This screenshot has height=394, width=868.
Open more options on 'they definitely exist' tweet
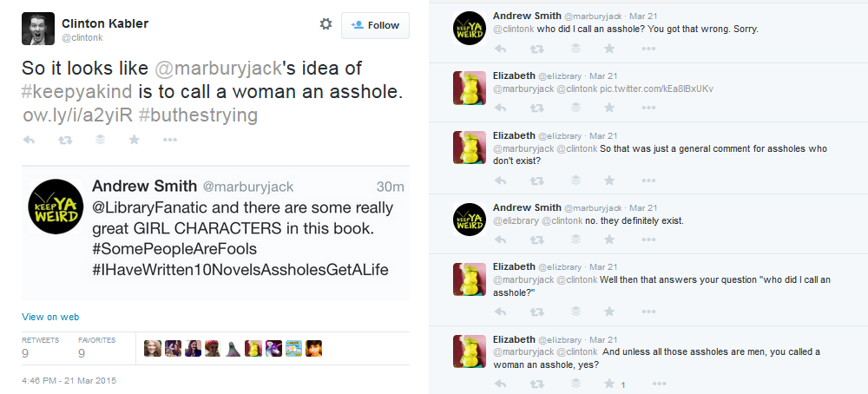pos(646,240)
